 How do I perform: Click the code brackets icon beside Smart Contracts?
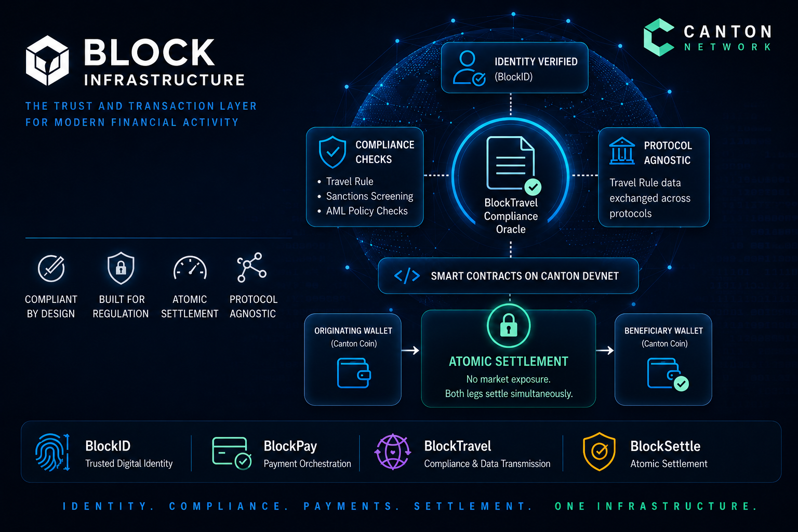click(x=407, y=276)
